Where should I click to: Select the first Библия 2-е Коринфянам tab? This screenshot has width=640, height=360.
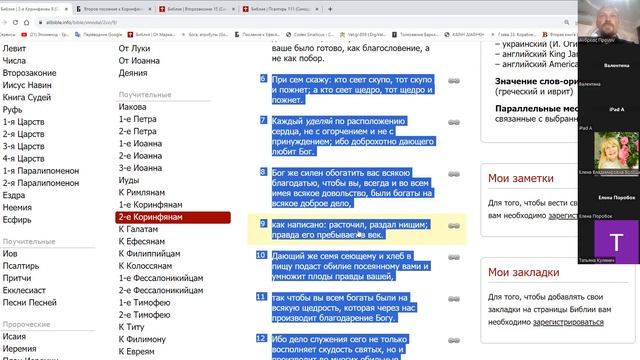(x=31, y=9)
